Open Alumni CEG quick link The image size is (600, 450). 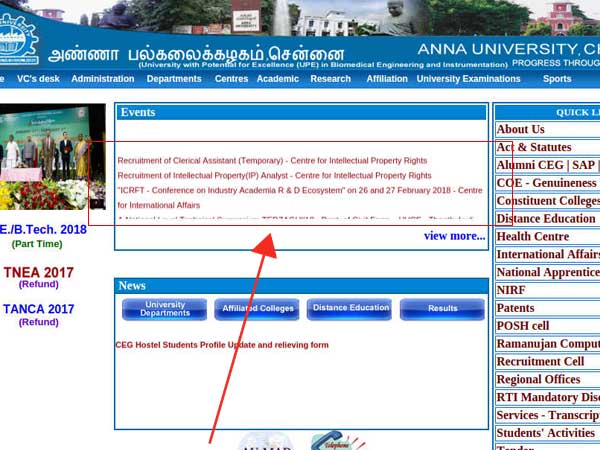[x=547, y=165]
